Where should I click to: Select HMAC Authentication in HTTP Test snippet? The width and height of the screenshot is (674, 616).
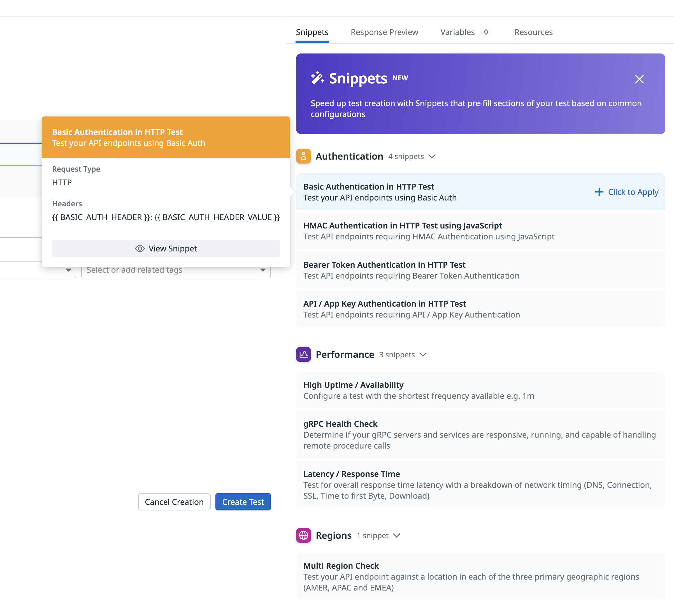pyautogui.click(x=480, y=231)
